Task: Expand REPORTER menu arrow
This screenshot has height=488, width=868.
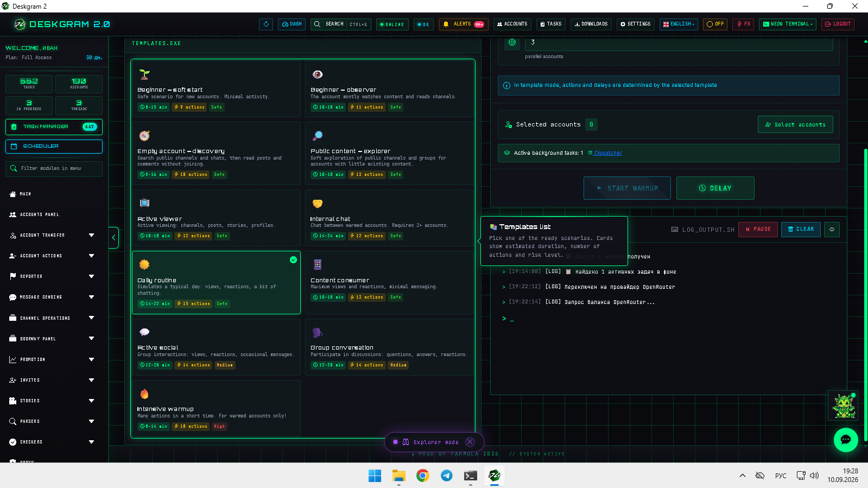Action: 91,276
